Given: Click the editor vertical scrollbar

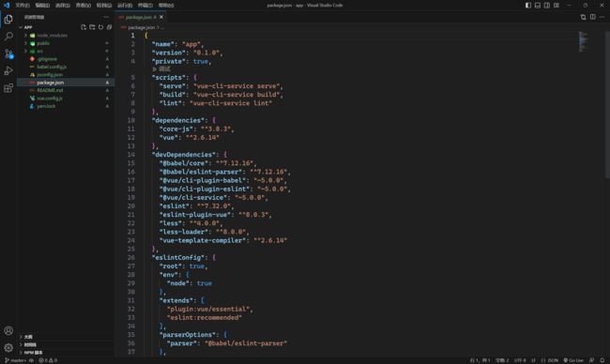Looking at the screenshot, I should (x=607, y=104).
